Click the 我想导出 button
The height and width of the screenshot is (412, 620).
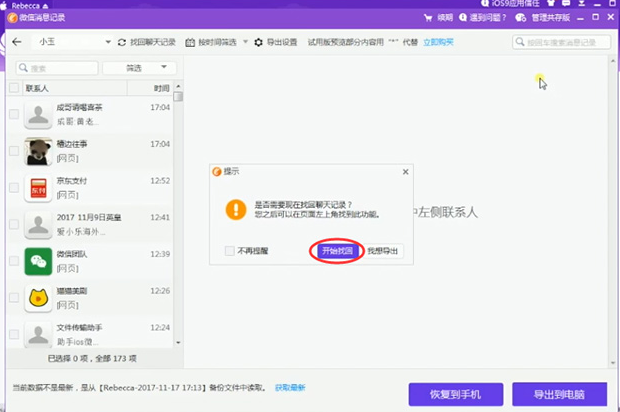(x=382, y=251)
